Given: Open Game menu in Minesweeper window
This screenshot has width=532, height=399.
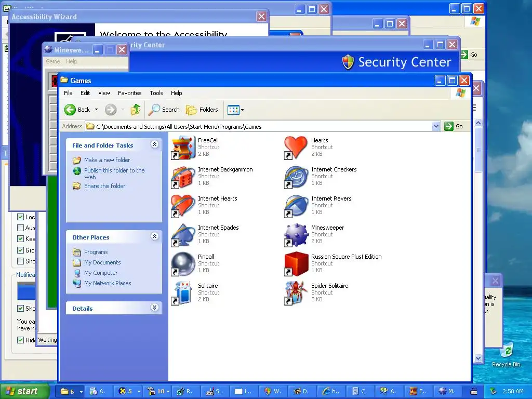Looking at the screenshot, I should coord(53,61).
